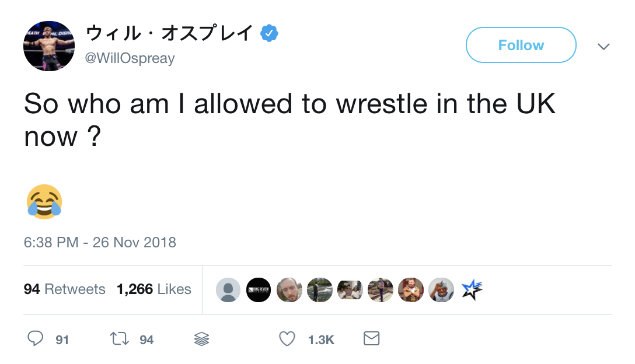Click the reply speech bubble icon
Screen dimensions: 635x364
[x=36, y=339]
